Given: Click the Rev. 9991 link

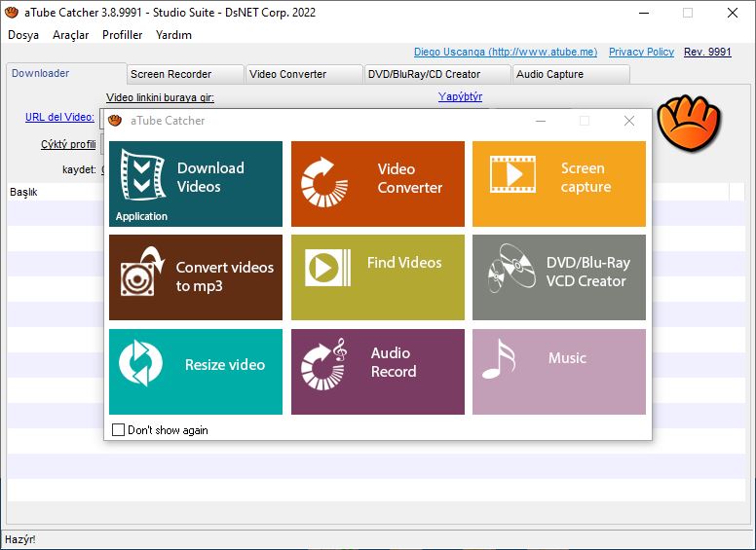Looking at the screenshot, I should pyautogui.click(x=707, y=52).
